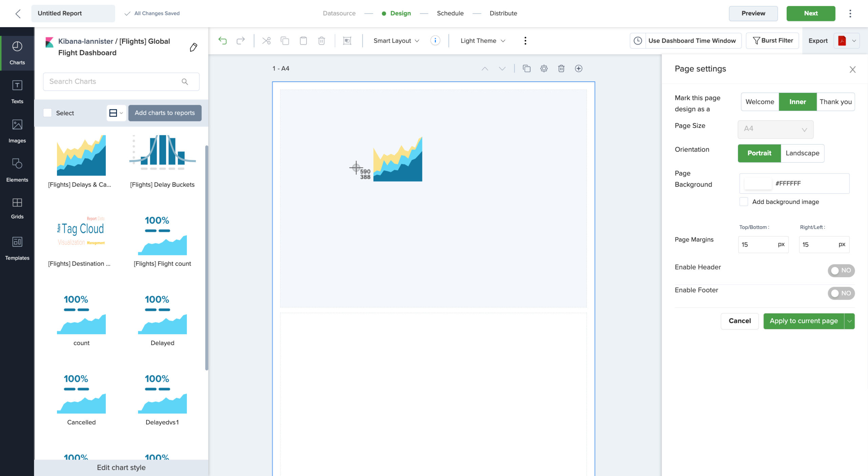Click the search magnifier icon
The height and width of the screenshot is (476, 868).
click(185, 82)
